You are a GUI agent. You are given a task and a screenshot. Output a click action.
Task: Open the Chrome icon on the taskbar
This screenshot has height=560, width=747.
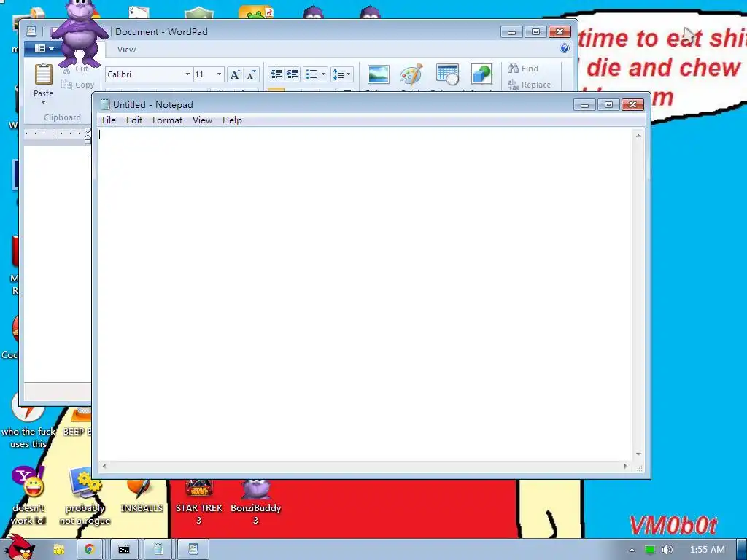tap(89, 549)
